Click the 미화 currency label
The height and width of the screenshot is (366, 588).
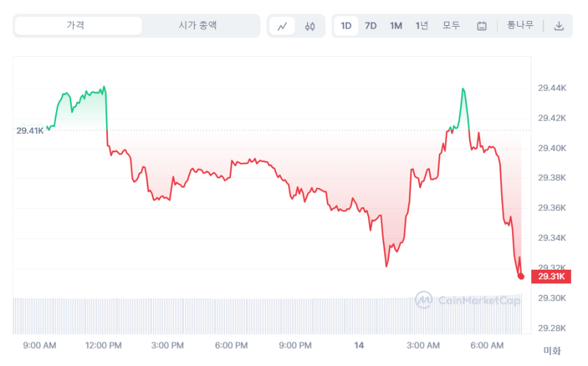click(x=551, y=351)
